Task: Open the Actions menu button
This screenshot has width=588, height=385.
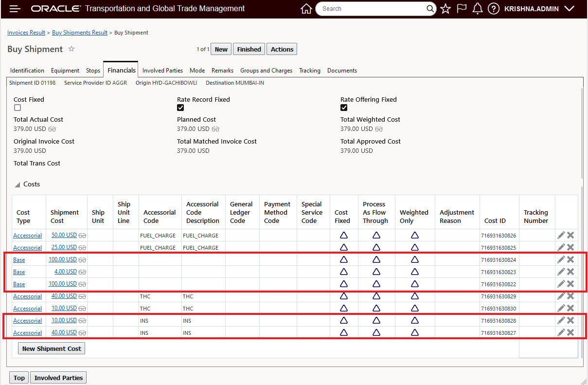Action: pos(282,49)
